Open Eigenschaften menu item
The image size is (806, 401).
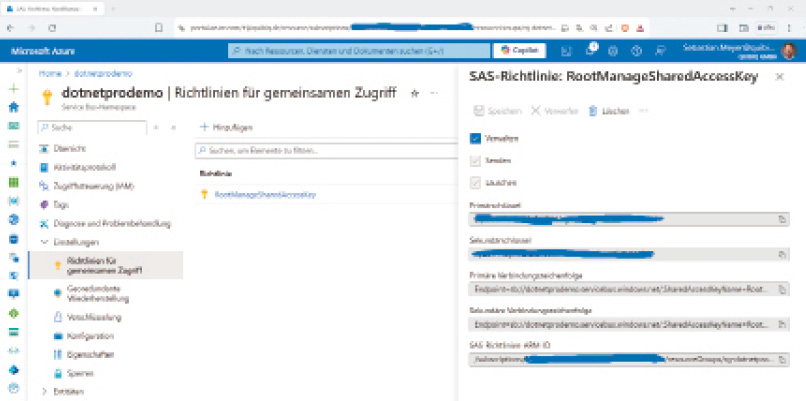[x=84, y=354]
